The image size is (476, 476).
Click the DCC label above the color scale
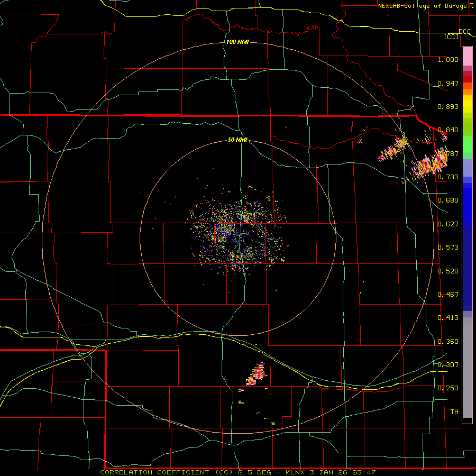click(464, 31)
